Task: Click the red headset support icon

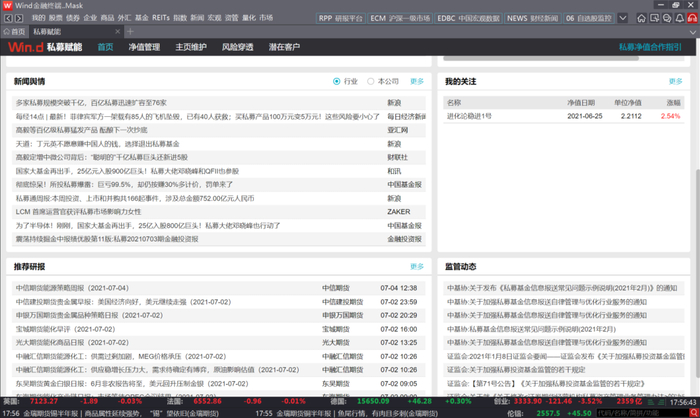Action: click(x=692, y=18)
